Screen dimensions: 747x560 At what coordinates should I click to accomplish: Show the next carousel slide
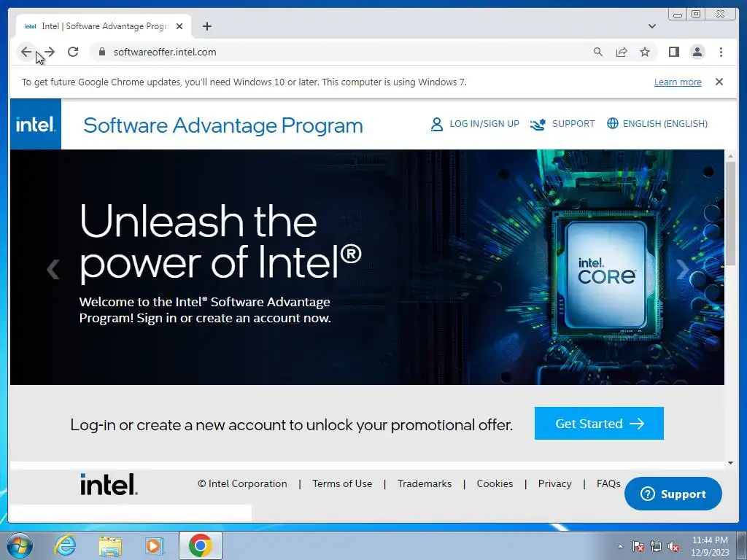(x=682, y=269)
